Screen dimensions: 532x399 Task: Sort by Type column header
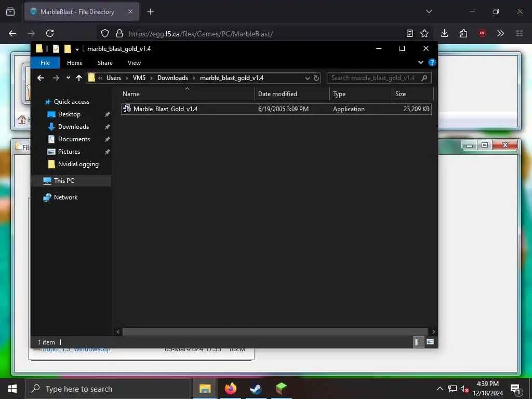pos(361,94)
